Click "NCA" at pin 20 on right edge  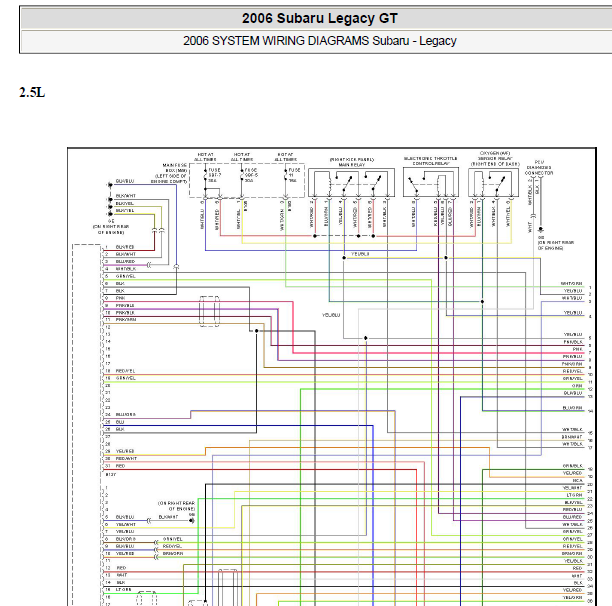pos(578,480)
